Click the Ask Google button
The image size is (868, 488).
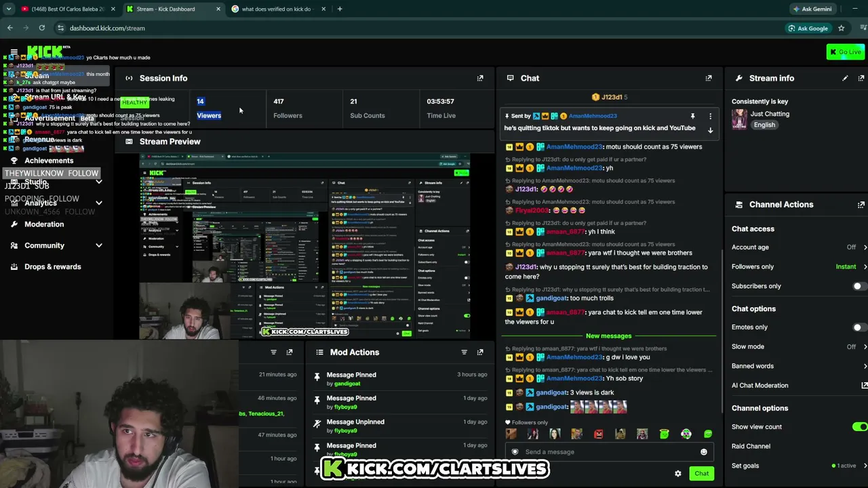[808, 28]
